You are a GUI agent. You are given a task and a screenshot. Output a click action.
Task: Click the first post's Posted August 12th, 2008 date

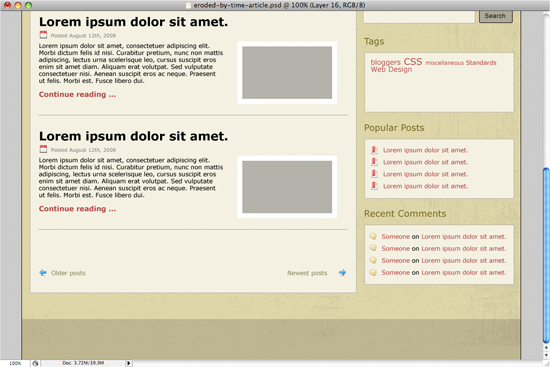(83, 35)
